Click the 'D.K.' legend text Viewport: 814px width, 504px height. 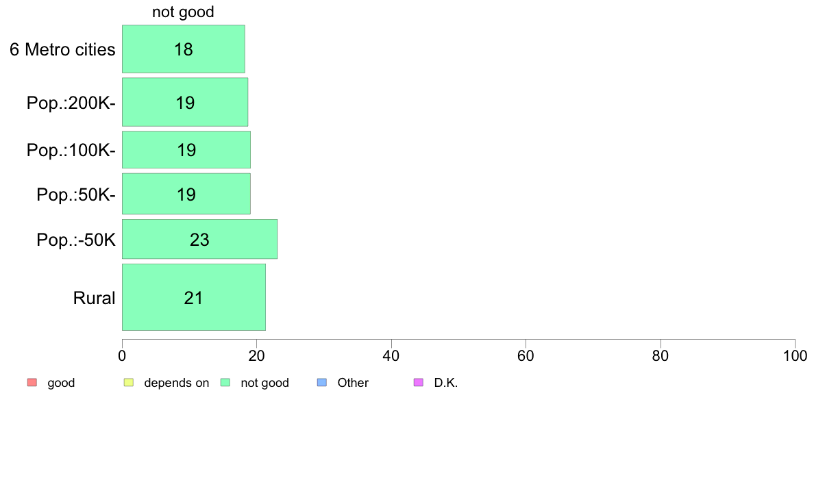click(446, 383)
